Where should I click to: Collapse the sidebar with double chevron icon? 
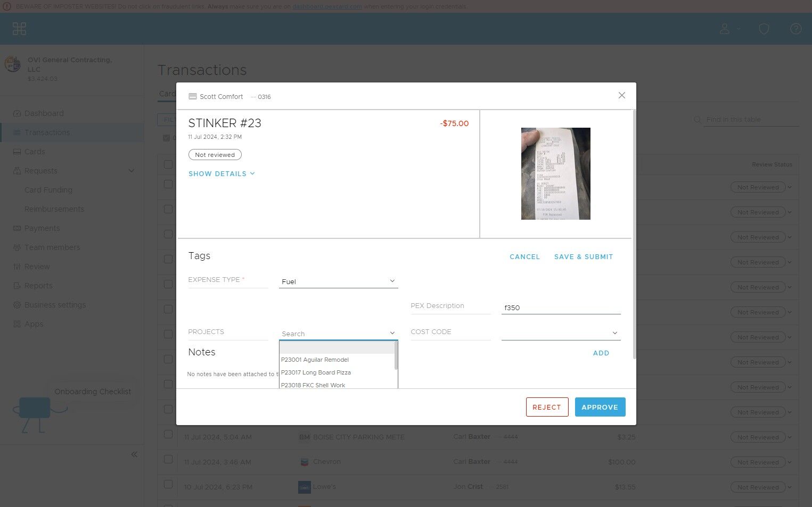click(x=134, y=454)
